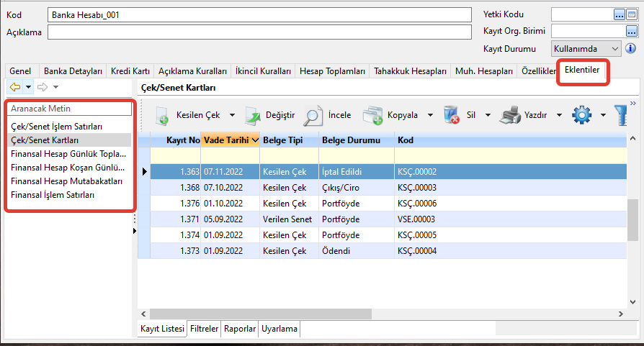Click the Kesilen Çek new record icon
644x346 pixels.
pos(161,115)
